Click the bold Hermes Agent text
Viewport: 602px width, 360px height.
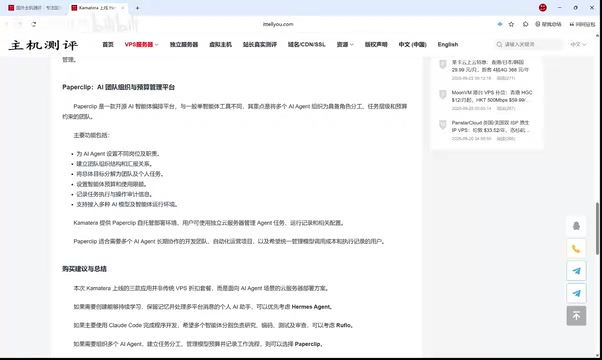[x=311, y=307]
